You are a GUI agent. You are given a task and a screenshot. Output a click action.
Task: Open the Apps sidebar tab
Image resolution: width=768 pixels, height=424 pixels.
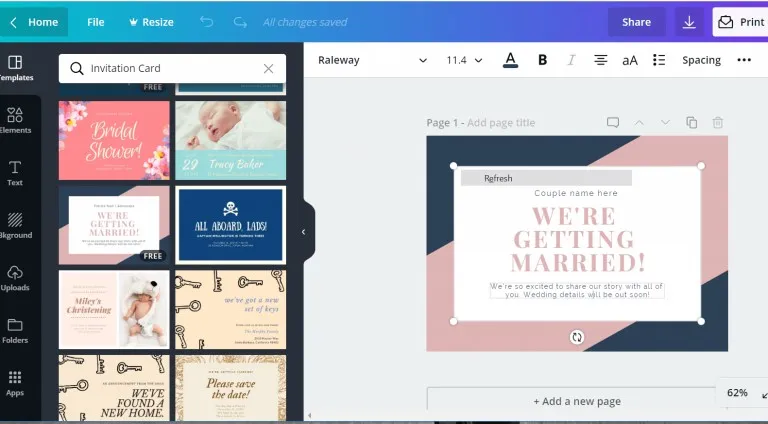tap(15, 383)
